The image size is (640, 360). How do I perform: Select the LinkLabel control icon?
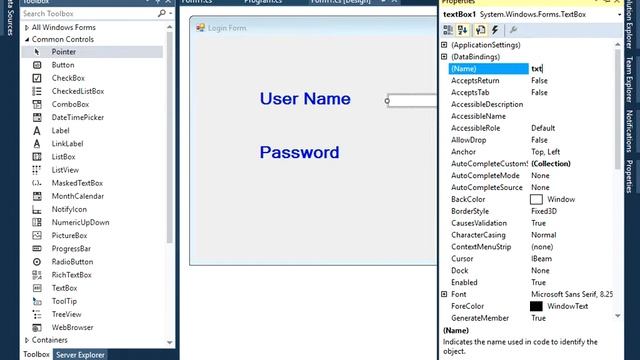pos(37,144)
